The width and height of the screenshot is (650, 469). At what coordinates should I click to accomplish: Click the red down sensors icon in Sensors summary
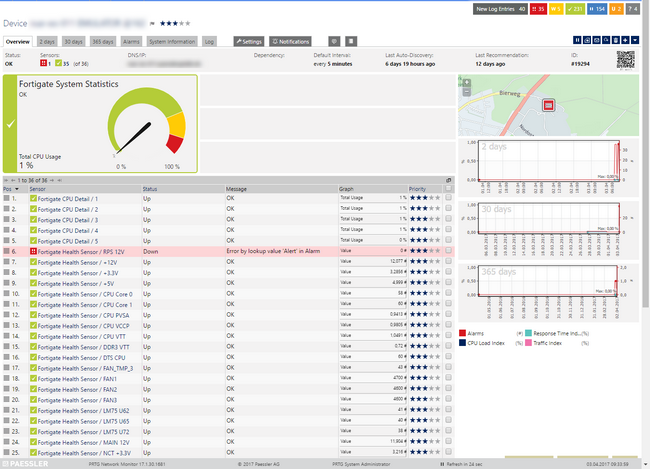point(43,63)
